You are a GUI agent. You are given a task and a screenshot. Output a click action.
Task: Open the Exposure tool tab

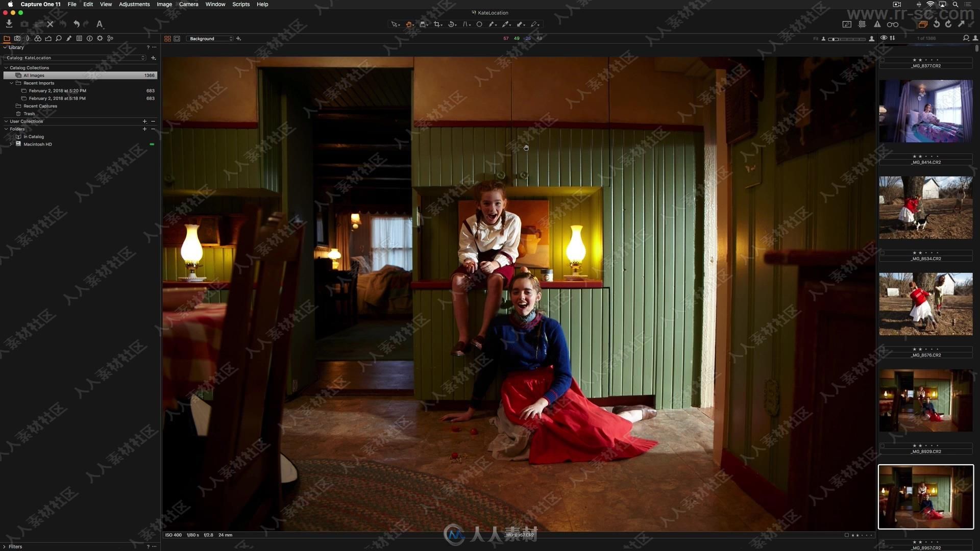(48, 38)
